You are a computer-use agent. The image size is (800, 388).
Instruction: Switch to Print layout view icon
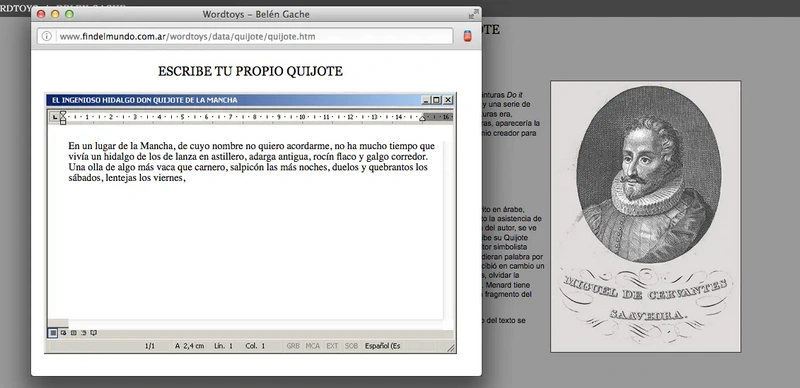click(x=73, y=333)
